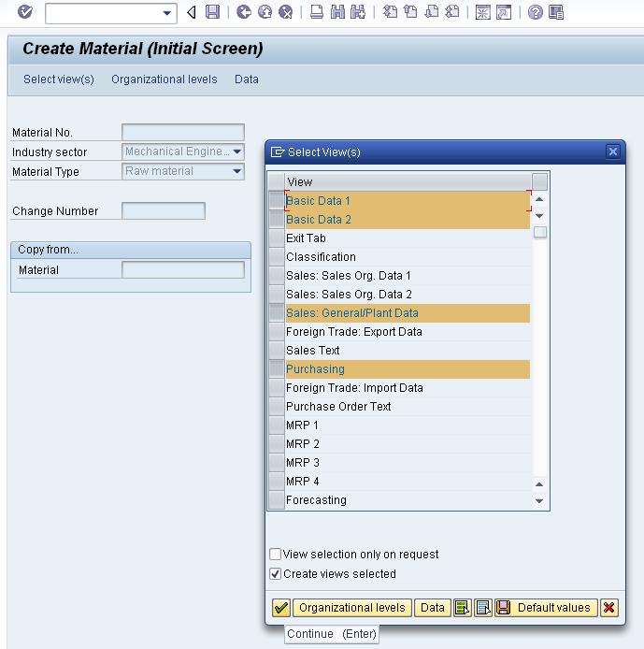Click the First Page icon
Viewport: 644px width, 649px height.
390,12
